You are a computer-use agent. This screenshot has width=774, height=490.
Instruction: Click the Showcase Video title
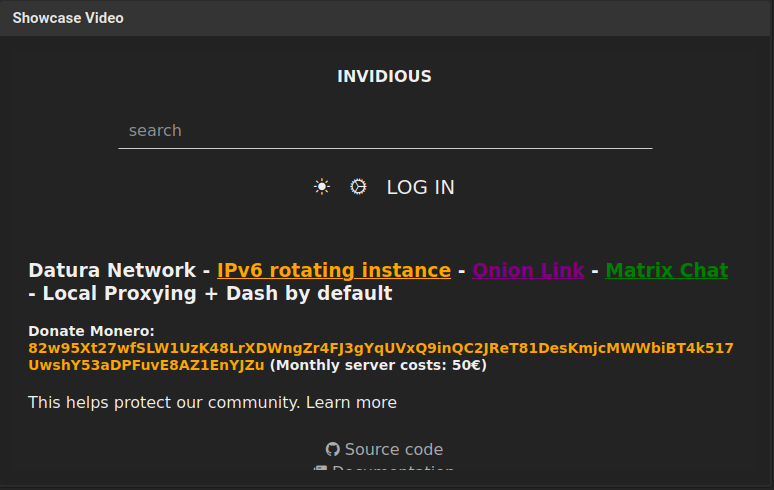click(68, 18)
